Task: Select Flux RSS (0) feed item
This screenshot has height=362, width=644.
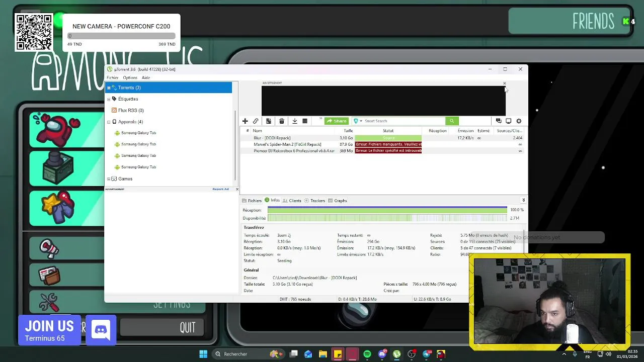Action: point(131,110)
